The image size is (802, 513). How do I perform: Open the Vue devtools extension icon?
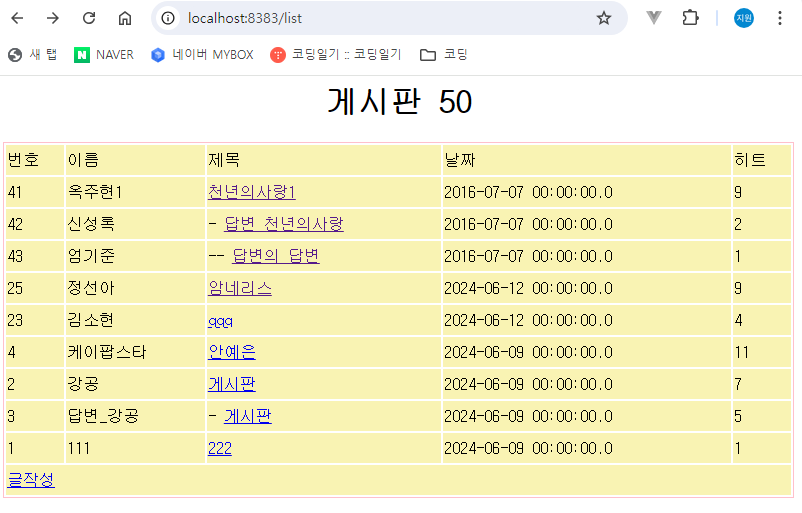[x=654, y=18]
